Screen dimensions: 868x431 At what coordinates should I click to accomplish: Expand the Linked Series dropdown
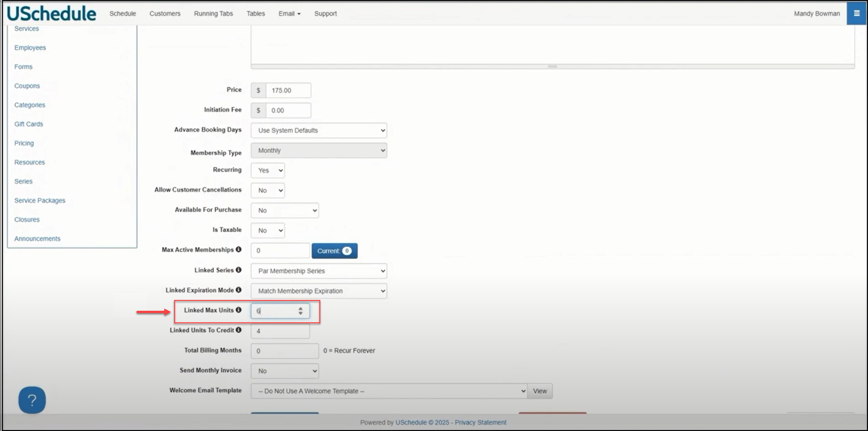click(x=318, y=271)
